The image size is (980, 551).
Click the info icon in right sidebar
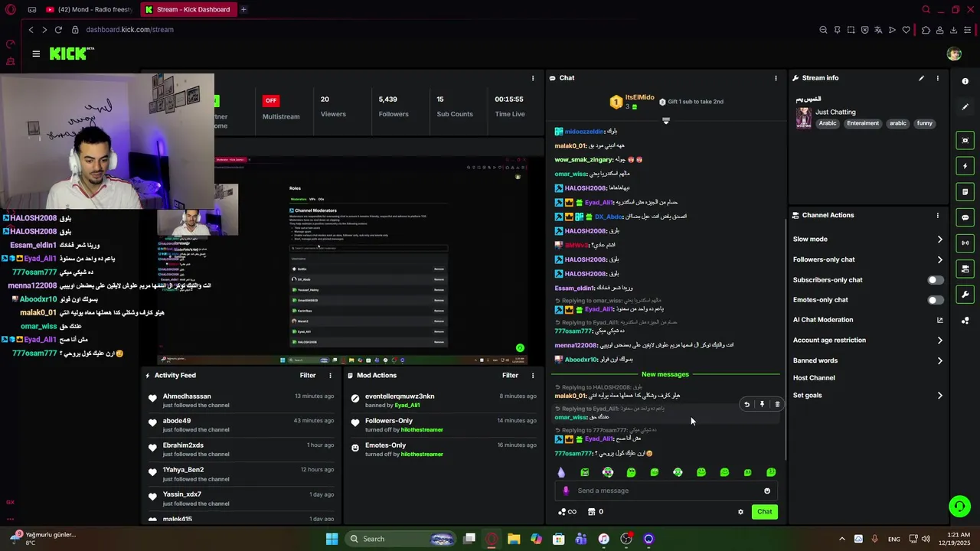[x=965, y=81]
